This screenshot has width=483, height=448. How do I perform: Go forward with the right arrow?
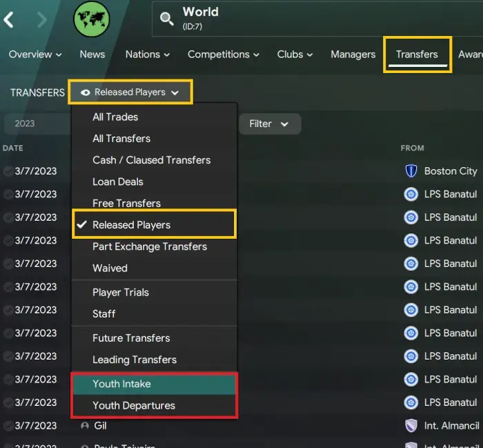[x=42, y=20]
